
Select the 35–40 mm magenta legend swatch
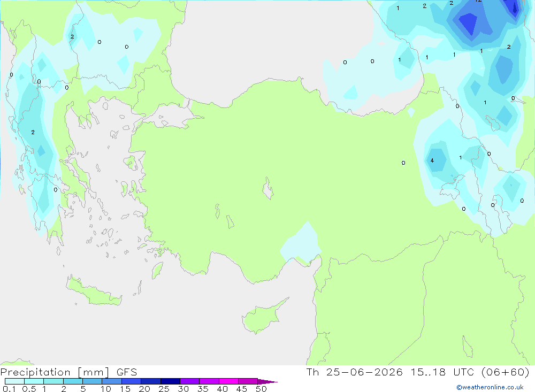(209, 381)
